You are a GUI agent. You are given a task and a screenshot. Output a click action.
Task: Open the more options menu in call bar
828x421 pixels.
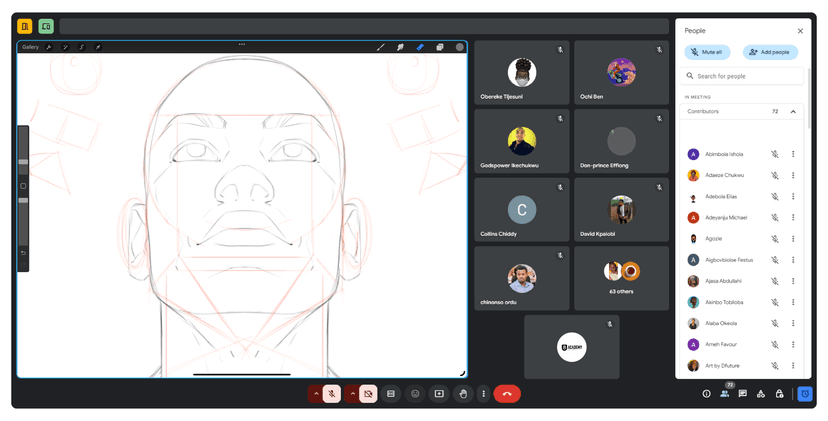(x=483, y=394)
